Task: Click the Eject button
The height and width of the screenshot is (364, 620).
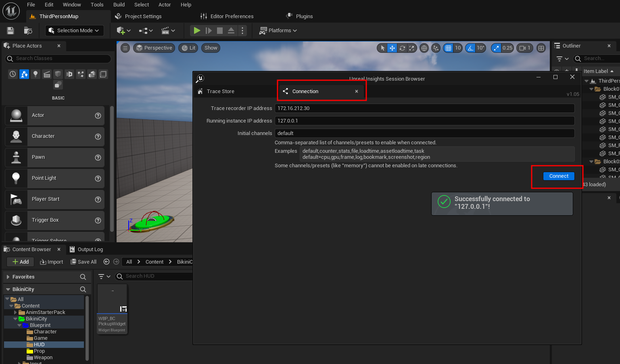Action: pos(231,31)
